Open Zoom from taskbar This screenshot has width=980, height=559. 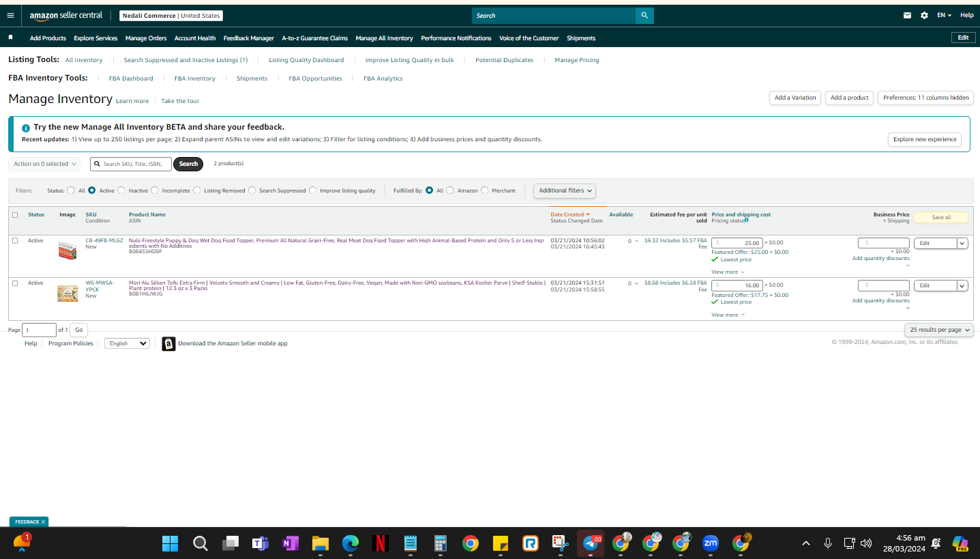(x=711, y=543)
